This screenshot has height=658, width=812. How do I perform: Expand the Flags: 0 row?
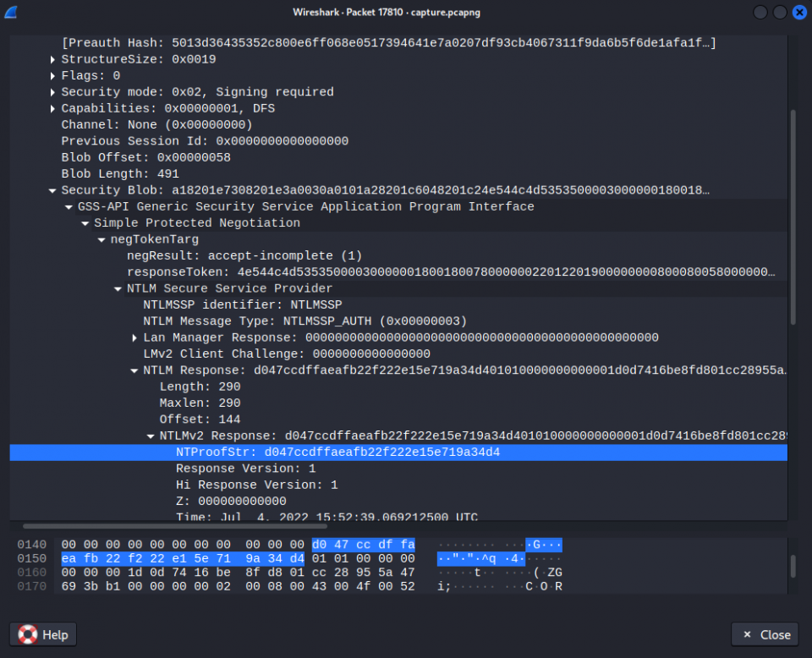(52, 76)
